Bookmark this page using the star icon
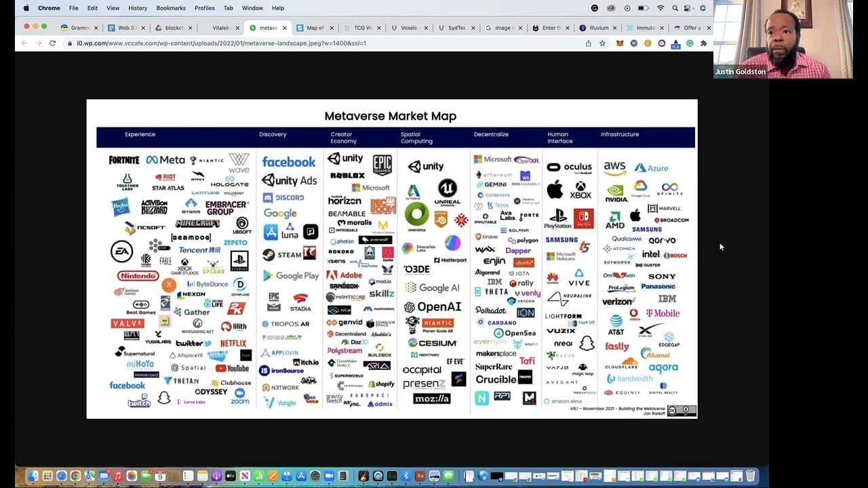The image size is (868, 488). point(602,43)
